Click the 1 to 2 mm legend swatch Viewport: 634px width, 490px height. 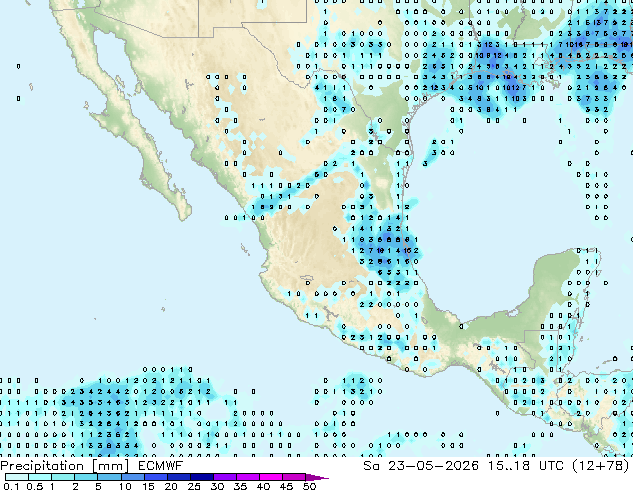tap(63, 477)
